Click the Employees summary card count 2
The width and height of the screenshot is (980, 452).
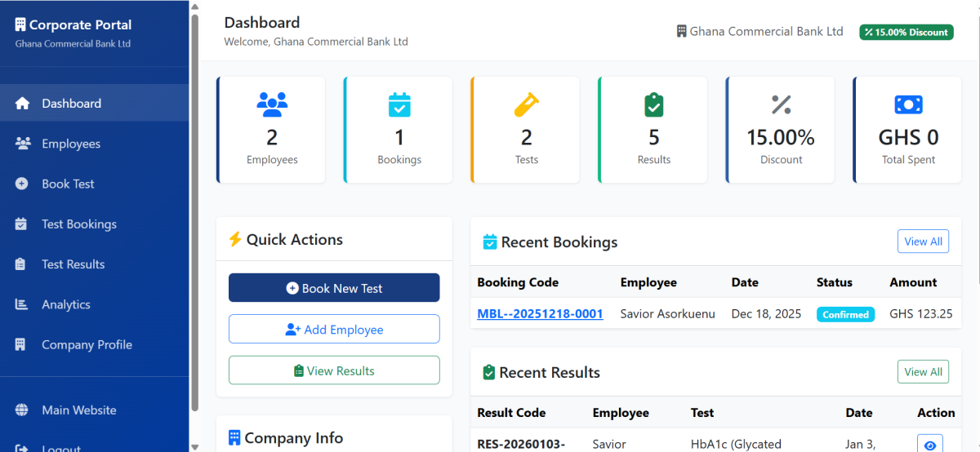point(272,137)
